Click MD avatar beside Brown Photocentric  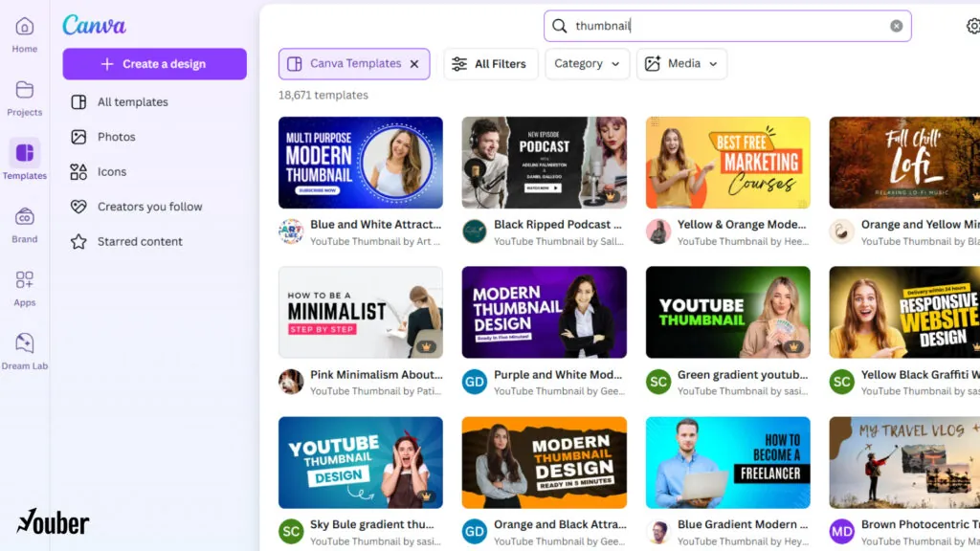pos(842,532)
